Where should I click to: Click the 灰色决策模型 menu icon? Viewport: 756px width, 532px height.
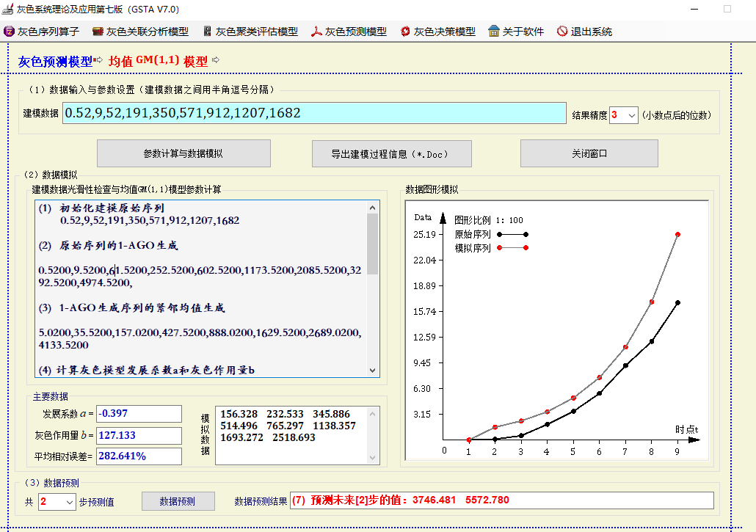tap(405, 32)
